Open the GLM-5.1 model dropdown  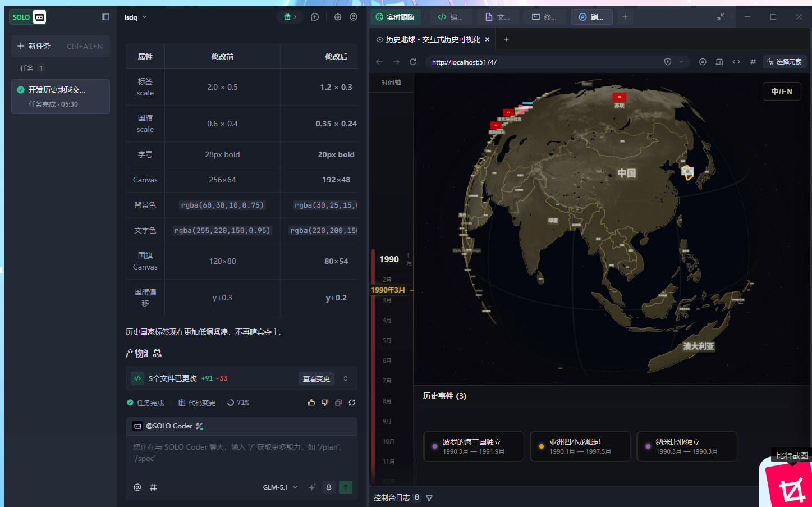(x=280, y=487)
